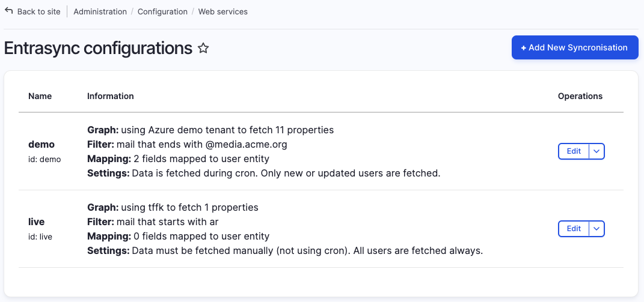Viewport: 644px width, 302px height.
Task: Click the live Filter description line
Action: tap(153, 222)
